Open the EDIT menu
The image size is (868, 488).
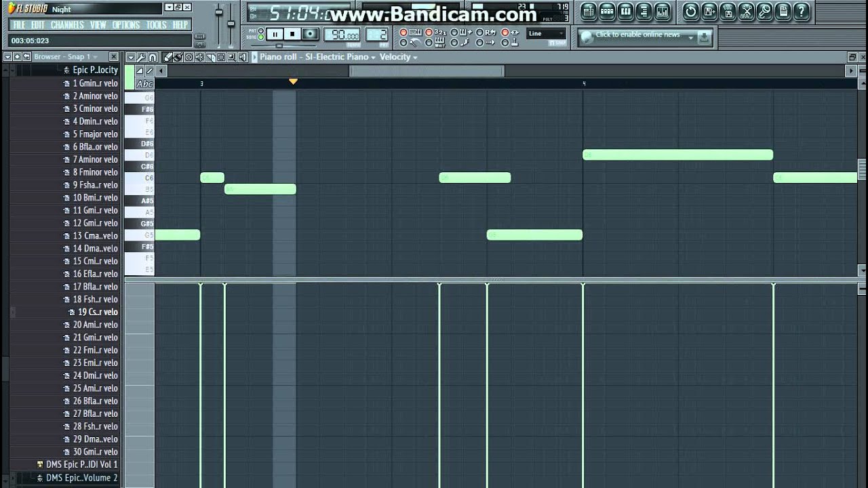(38, 25)
